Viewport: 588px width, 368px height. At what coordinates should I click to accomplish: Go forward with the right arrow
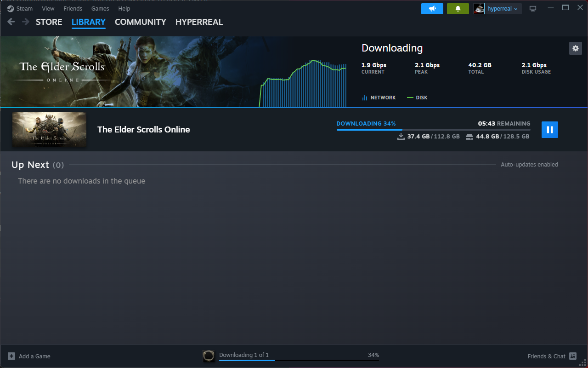25,22
